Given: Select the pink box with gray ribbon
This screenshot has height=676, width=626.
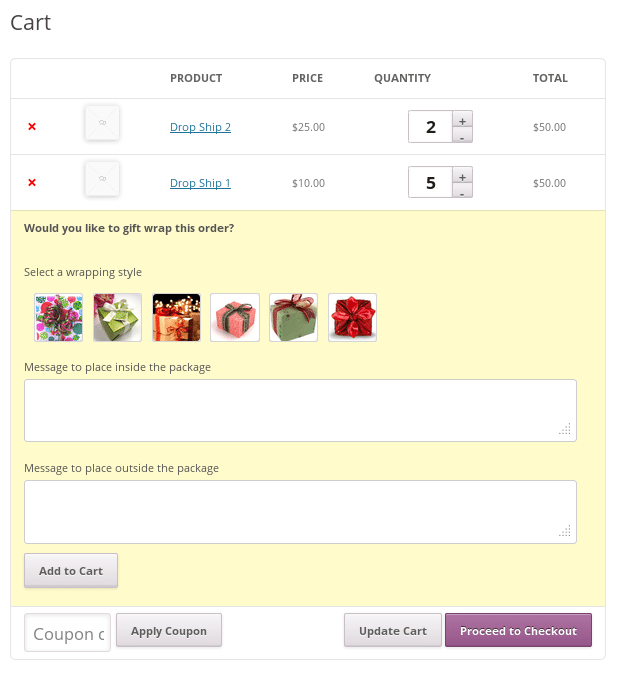Looking at the screenshot, I should pos(235,318).
